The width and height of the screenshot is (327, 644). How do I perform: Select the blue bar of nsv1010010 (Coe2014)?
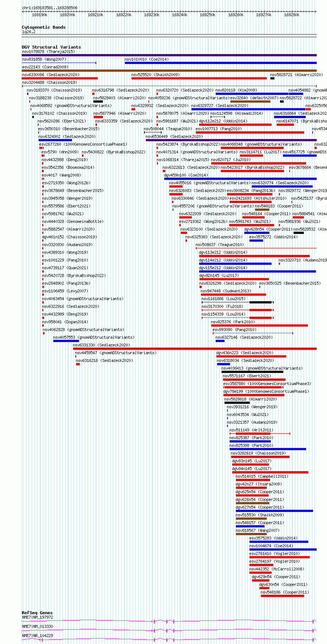click(220, 63)
